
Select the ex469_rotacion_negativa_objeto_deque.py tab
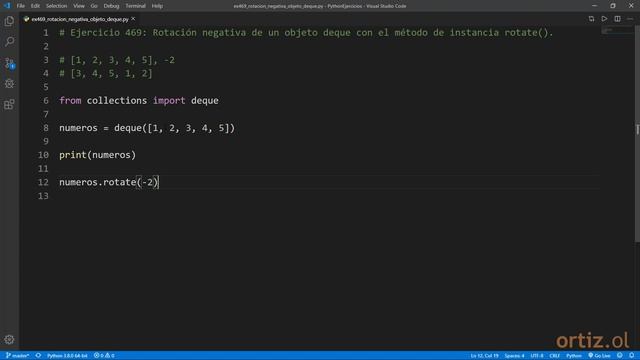click(80, 19)
